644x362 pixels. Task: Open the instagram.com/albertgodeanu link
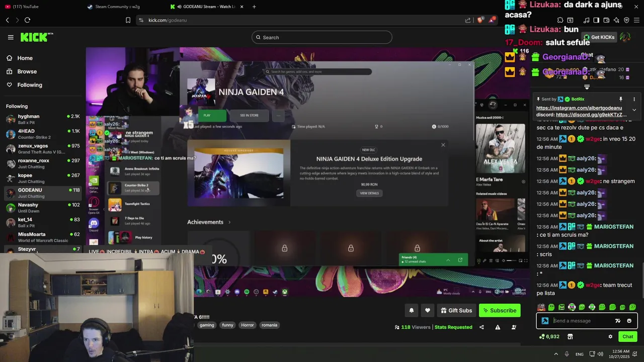click(x=579, y=108)
